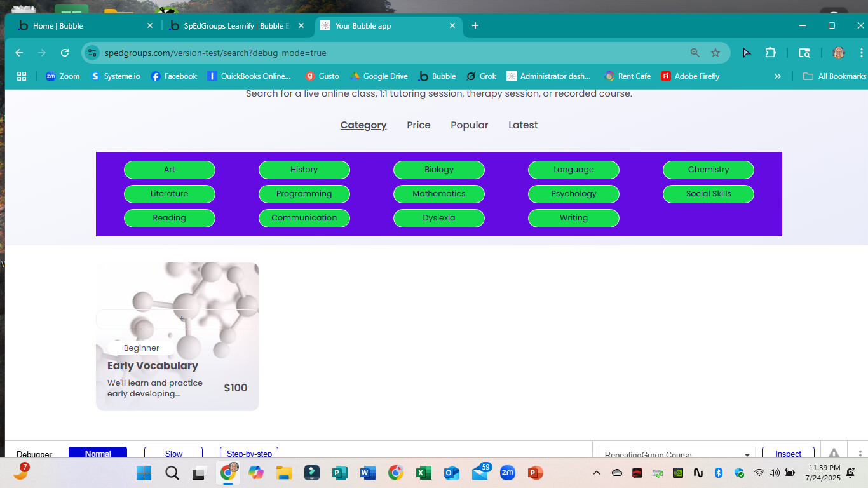
Task: Open the Chrome apps grid shortcut
Action: point(22,76)
